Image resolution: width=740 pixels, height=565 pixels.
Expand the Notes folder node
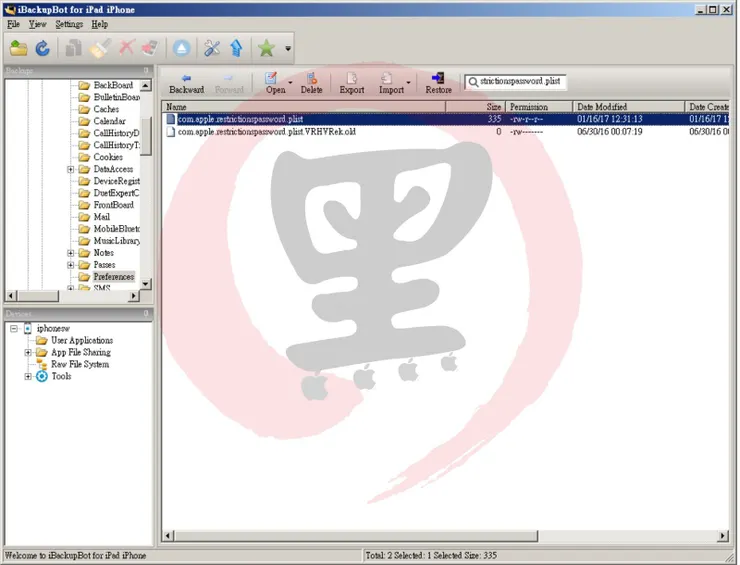click(70, 253)
